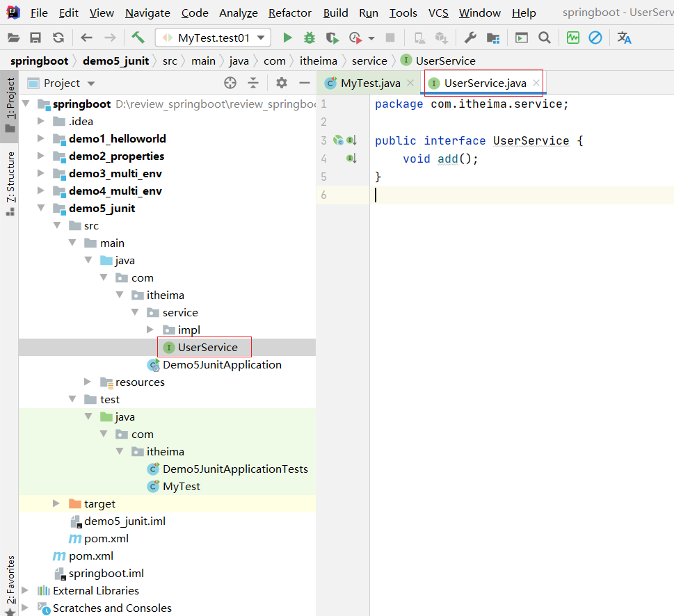
Task: Start debugging with the bug icon
Action: pyautogui.click(x=310, y=38)
